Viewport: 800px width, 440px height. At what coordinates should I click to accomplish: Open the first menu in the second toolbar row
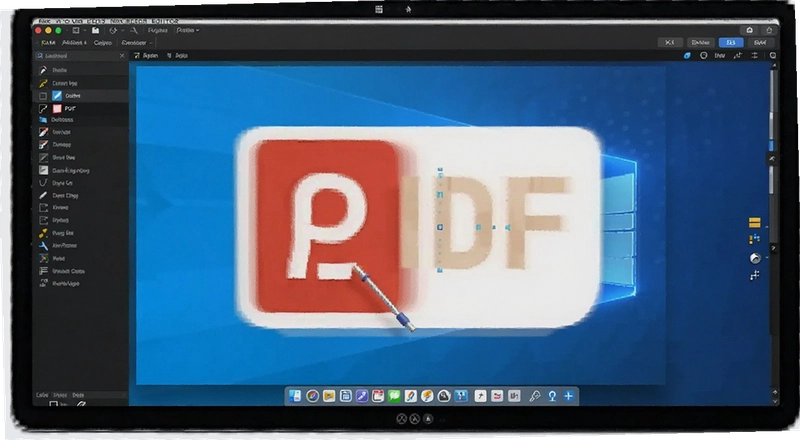click(x=48, y=43)
